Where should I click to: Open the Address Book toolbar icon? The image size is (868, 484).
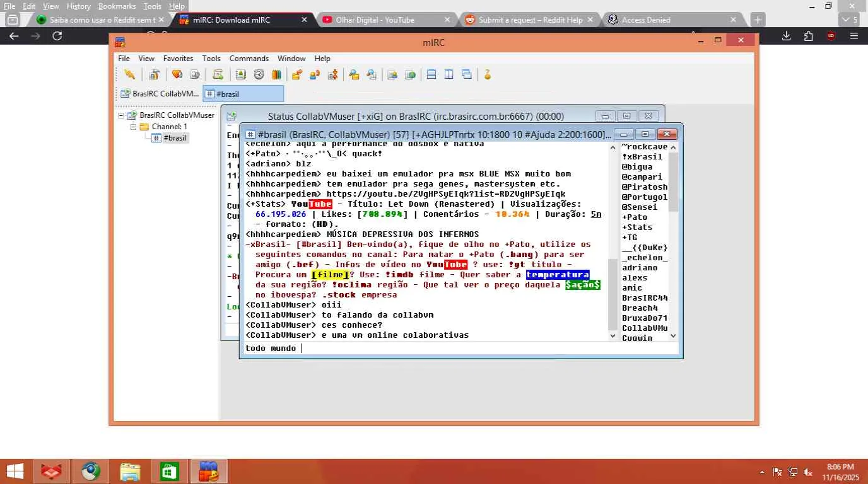[241, 74]
